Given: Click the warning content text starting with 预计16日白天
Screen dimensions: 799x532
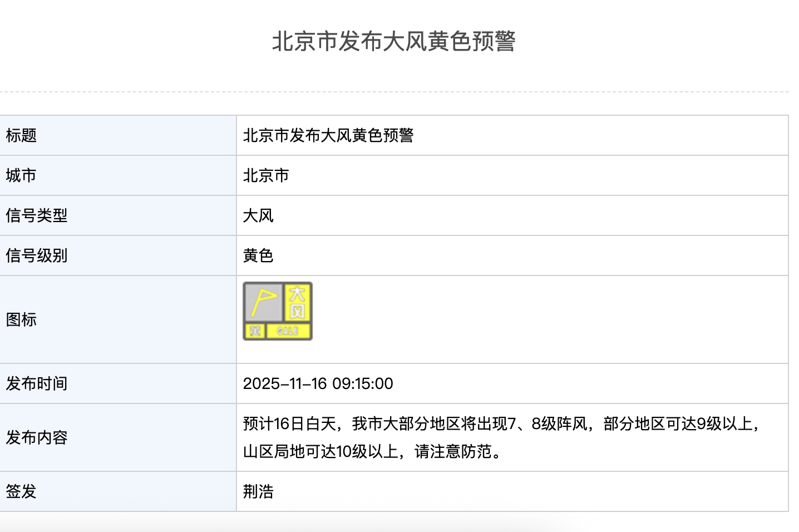Looking at the screenshot, I should (x=501, y=424).
